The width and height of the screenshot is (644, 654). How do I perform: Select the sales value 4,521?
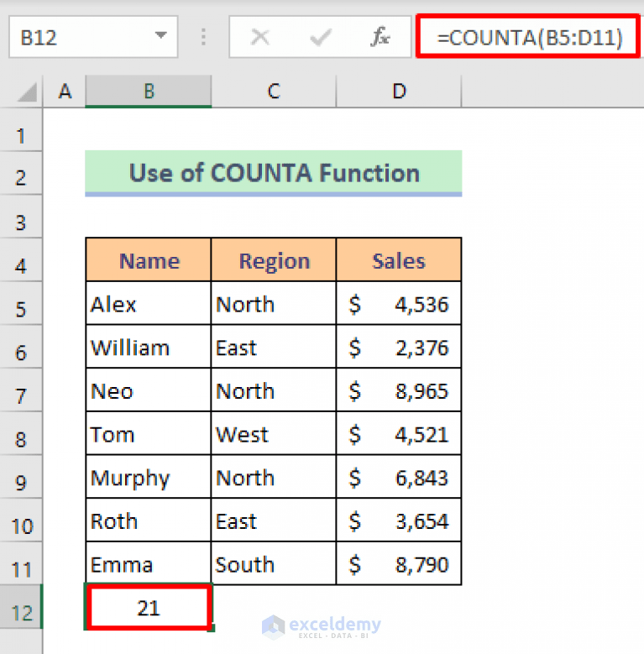point(399,434)
